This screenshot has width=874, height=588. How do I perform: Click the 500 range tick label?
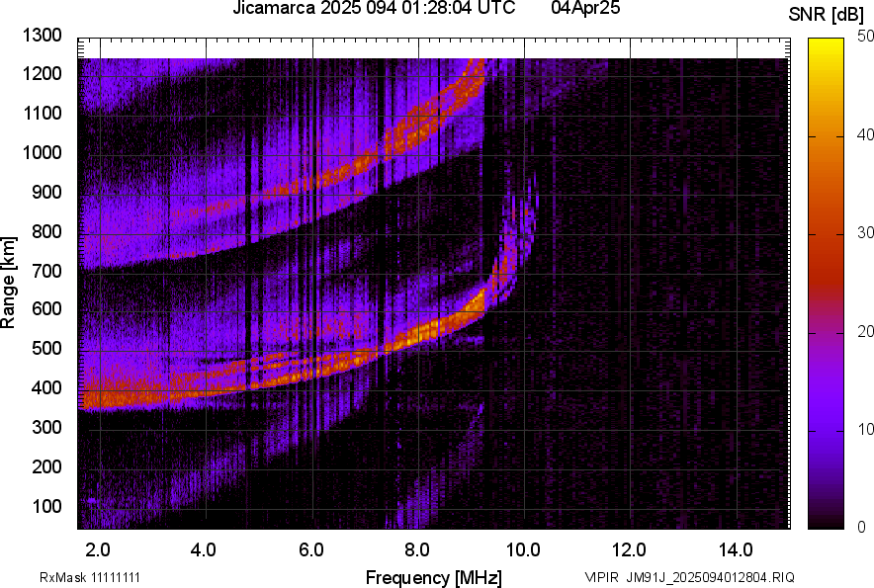tap(46, 348)
